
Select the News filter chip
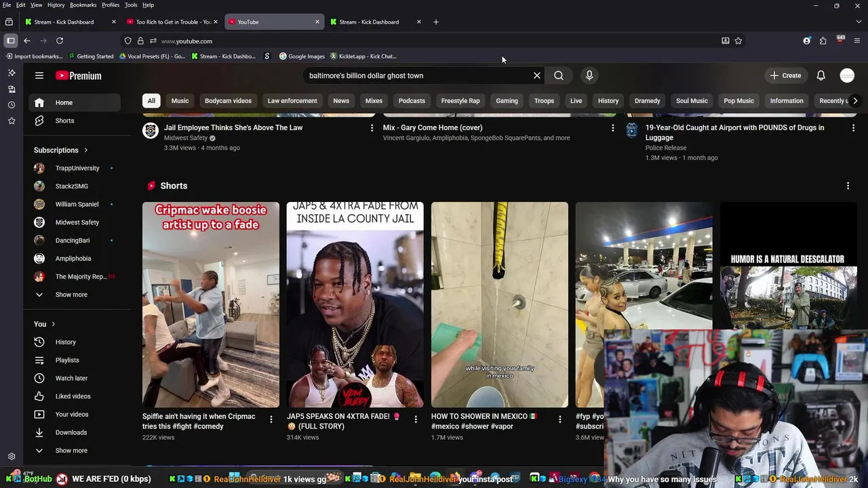tap(341, 101)
